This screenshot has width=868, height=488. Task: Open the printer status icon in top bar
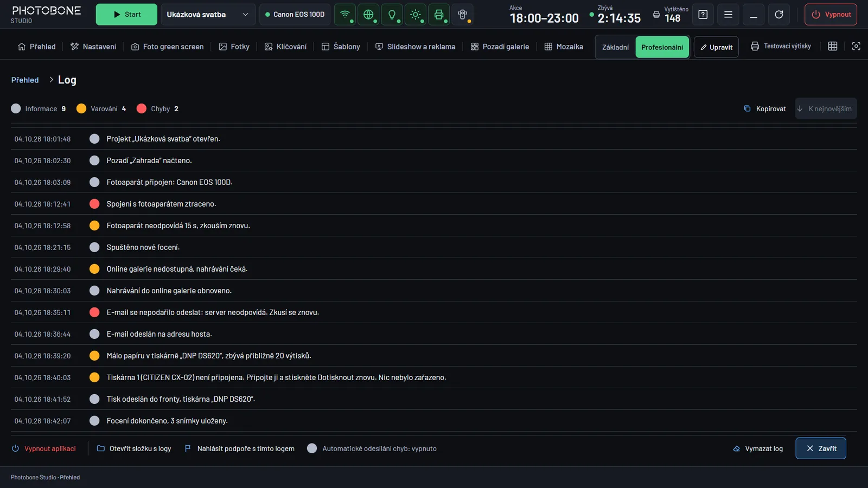(x=439, y=15)
